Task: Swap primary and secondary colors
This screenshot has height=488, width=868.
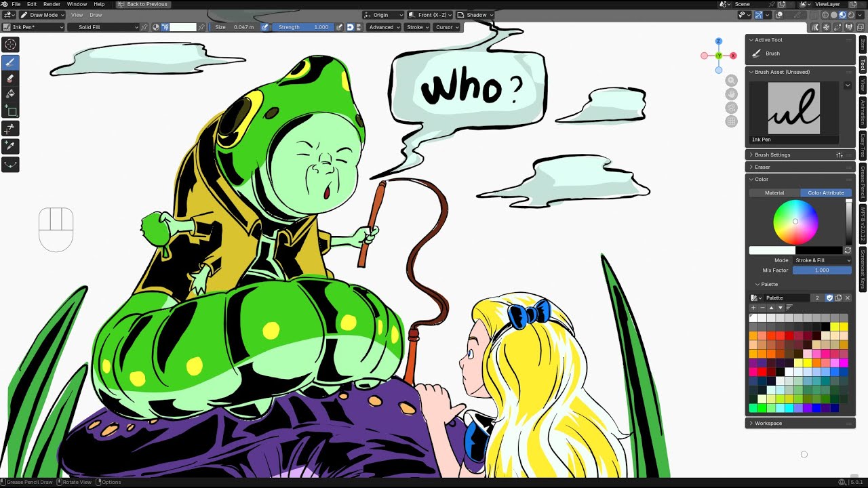Action: (848, 250)
